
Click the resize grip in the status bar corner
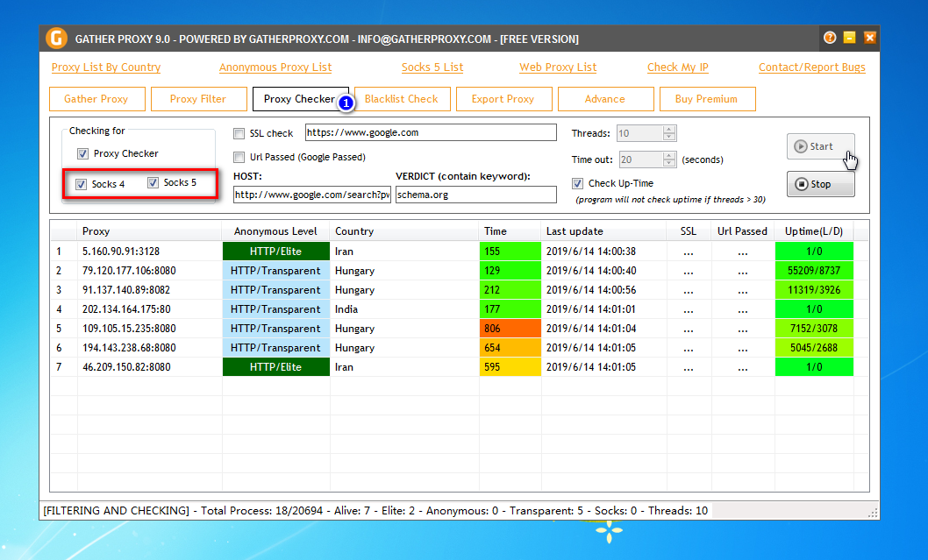click(x=873, y=512)
